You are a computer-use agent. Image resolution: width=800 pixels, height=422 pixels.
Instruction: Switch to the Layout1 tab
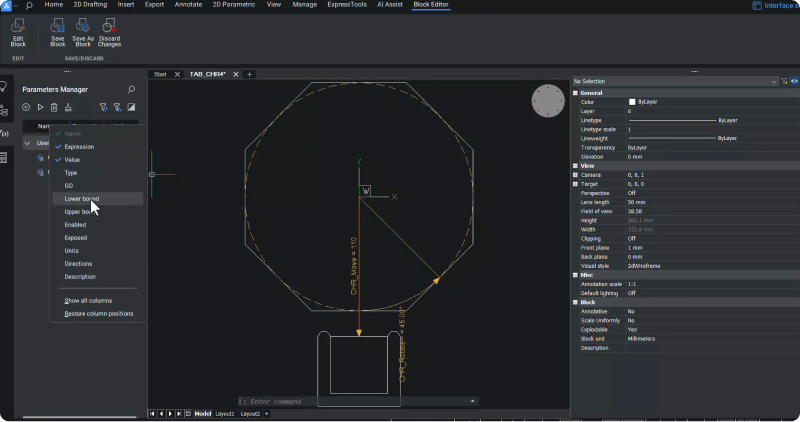click(226, 414)
